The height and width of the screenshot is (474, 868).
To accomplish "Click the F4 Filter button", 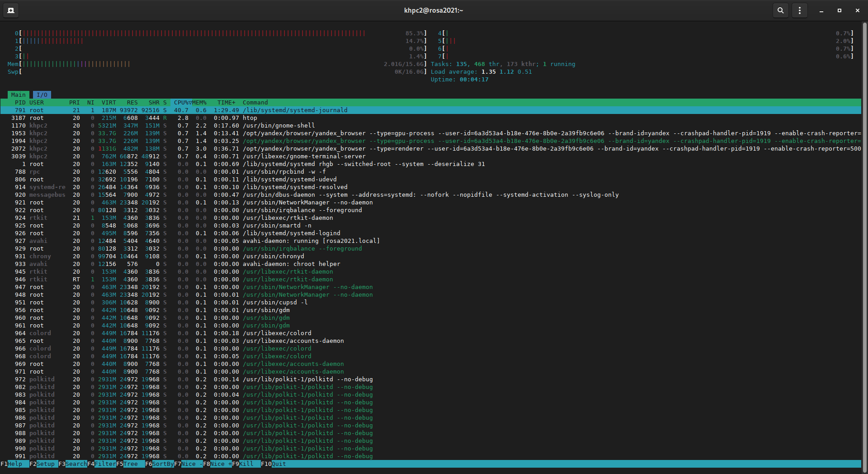I will 105,464.
